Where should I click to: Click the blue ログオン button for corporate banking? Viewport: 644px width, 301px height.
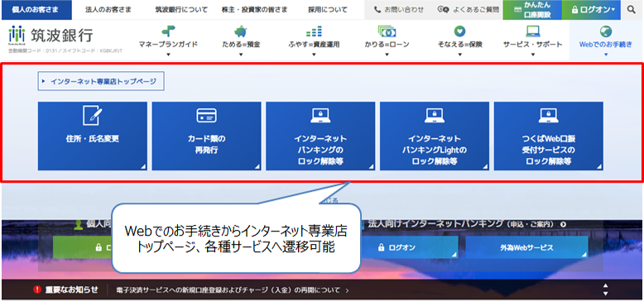410,248
